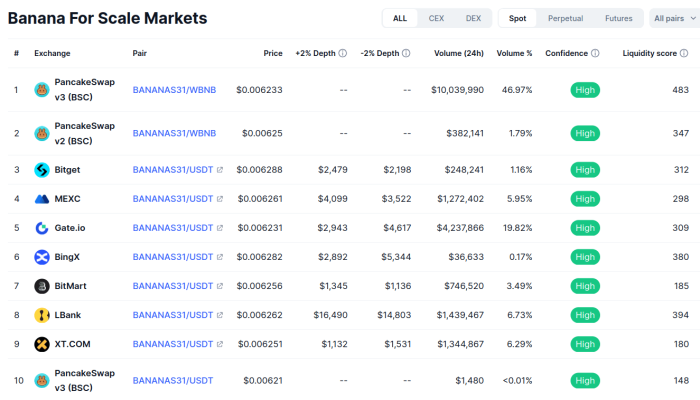Switch to the CEX filter tab
The height and width of the screenshot is (400, 700).
click(x=436, y=18)
